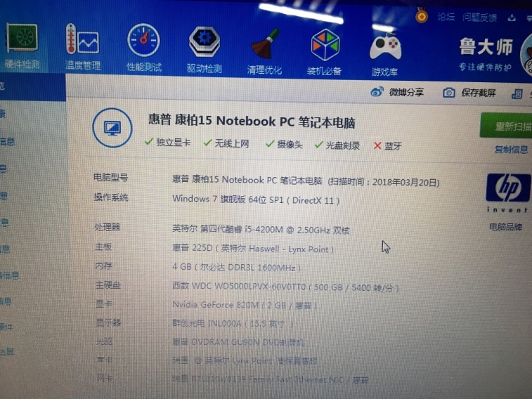Open 问题反馈 feedback link
Viewport: 532px width, 399px height.
(480, 18)
